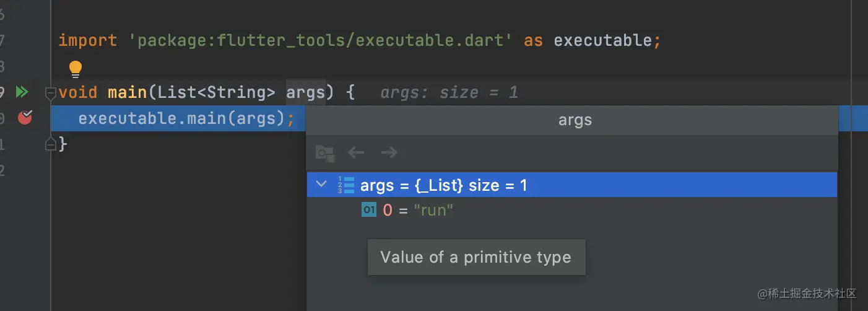Click the "Value of a primitive type" tooltip

click(x=476, y=257)
